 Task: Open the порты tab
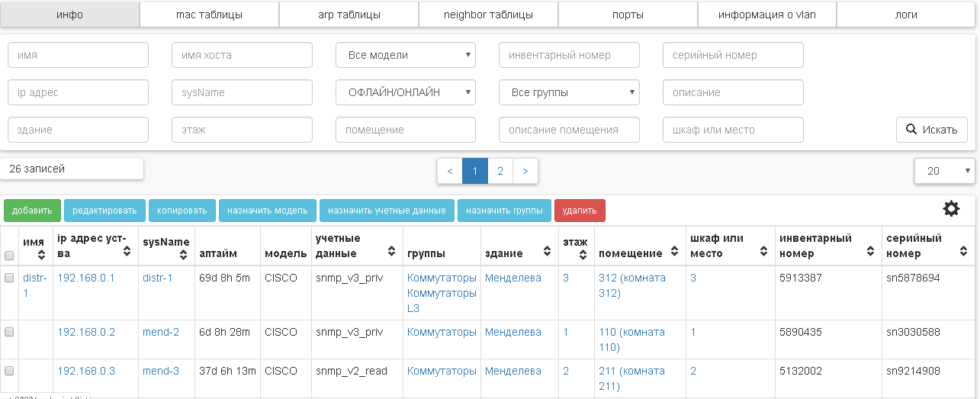click(628, 14)
